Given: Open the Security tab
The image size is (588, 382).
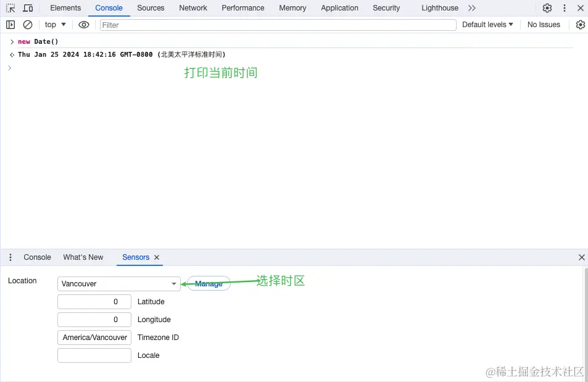Looking at the screenshot, I should point(386,8).
